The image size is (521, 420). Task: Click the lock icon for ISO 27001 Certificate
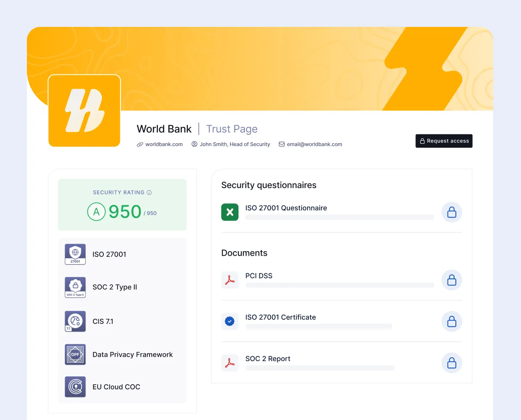pos(452,321)
